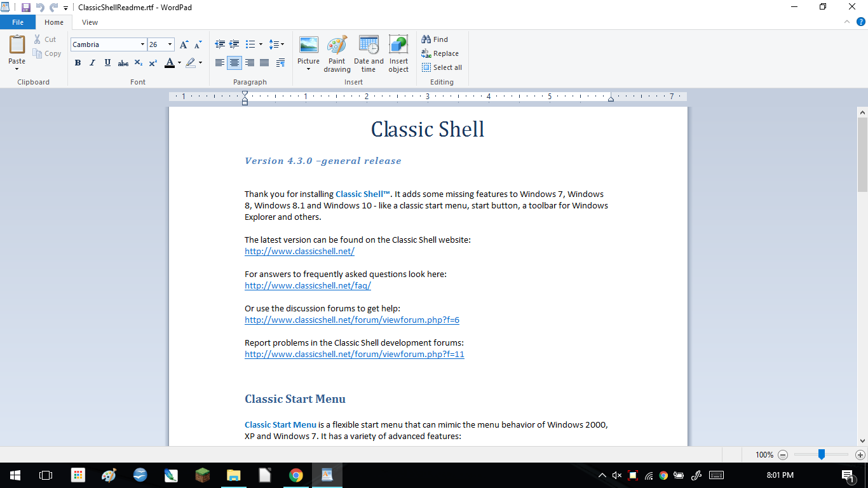
Task: Toggle superscript formatting
Action: pyautogui.click(x=153, y=63)
